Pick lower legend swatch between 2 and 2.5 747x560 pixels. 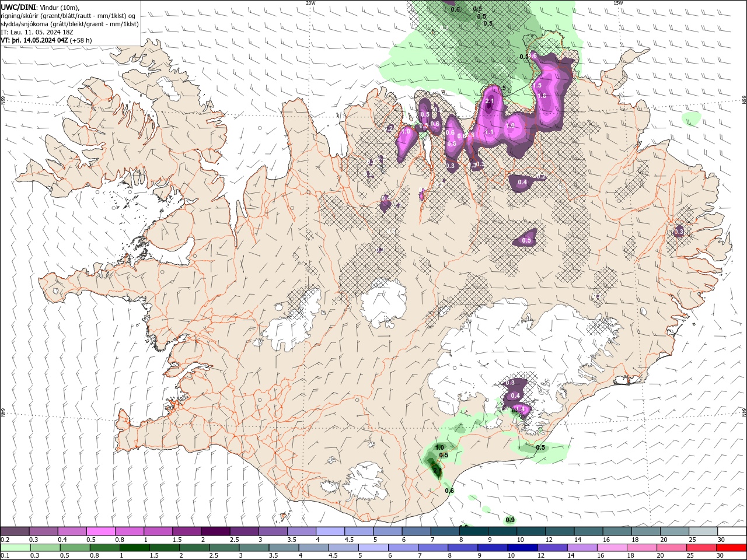(194, 548)
